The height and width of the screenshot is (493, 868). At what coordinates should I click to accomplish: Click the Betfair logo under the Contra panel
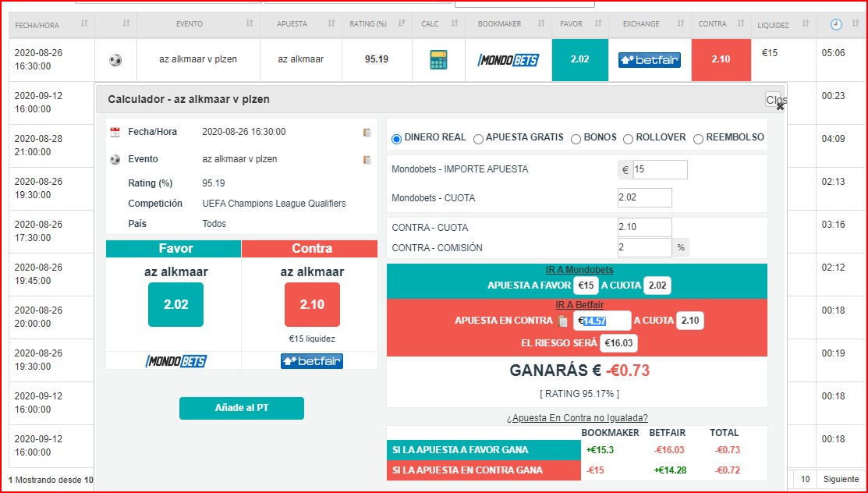312,361
